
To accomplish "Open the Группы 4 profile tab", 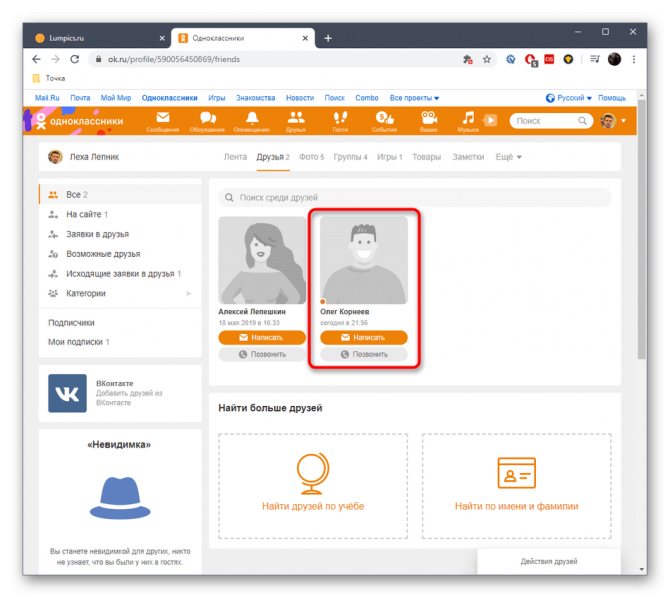I will pyautogui.click(x=350, y=157).
